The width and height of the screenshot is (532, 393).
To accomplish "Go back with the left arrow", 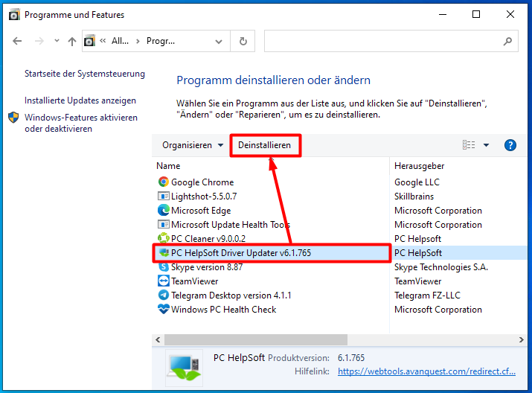I will (x=17, y=42).
